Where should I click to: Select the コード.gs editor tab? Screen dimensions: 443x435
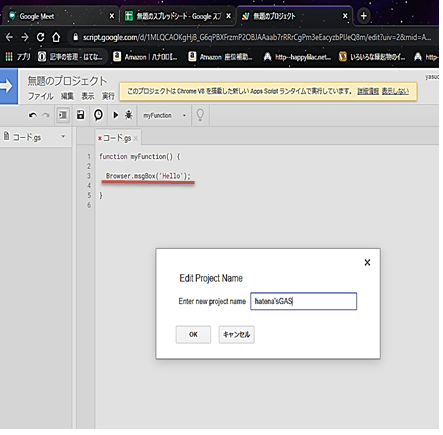pyautogui.click(x=117, y=138)
